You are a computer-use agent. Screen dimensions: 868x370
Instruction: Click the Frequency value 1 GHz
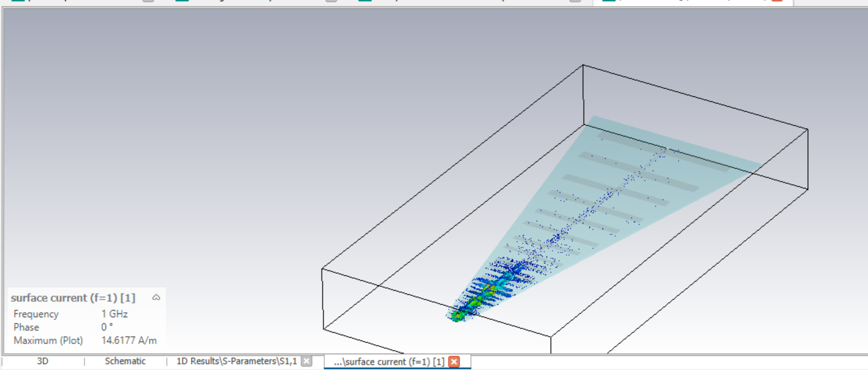click(x=114, y=314)
